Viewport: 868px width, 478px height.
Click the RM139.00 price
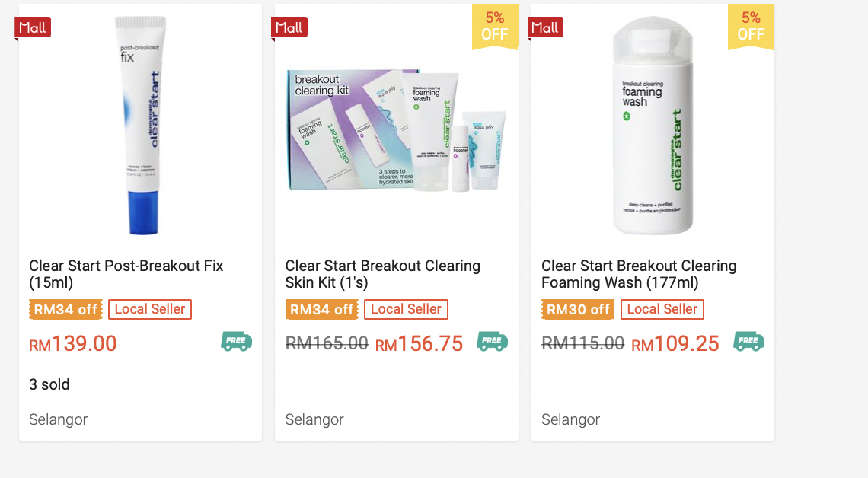tap(73, 344)
